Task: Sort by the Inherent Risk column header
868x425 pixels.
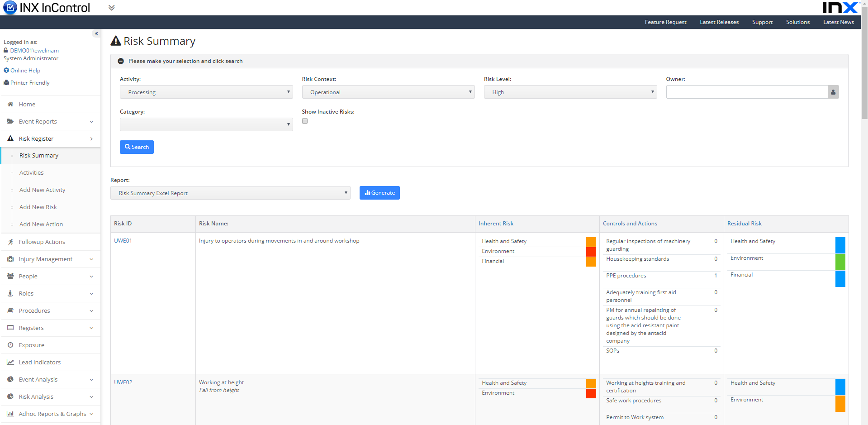Action: click(x=496, y=224)
